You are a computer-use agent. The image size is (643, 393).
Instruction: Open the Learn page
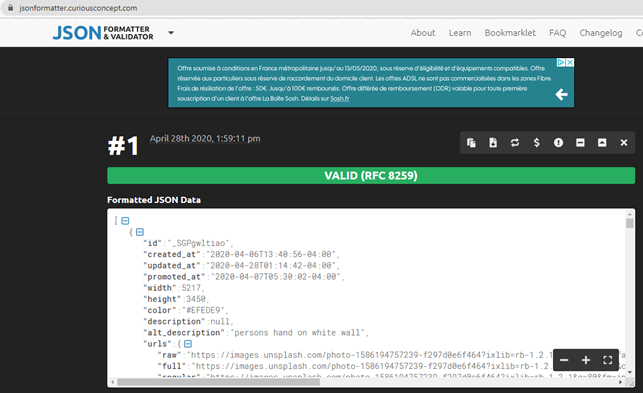(x=460, y=33)
